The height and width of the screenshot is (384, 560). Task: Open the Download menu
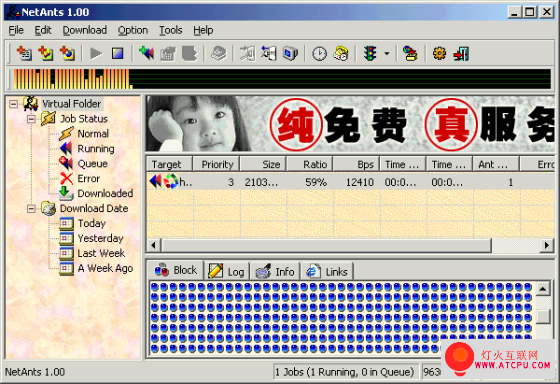pyautogui.click(x=85, y=30)
